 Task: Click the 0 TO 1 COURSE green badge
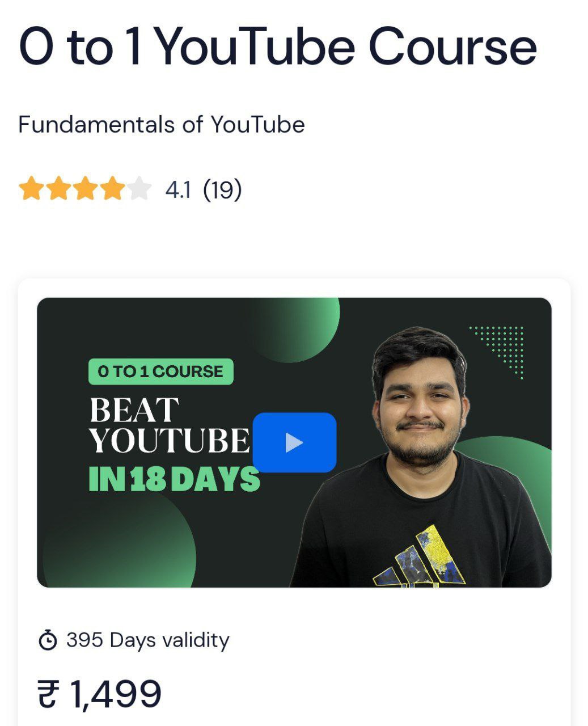tap(160, 372)
